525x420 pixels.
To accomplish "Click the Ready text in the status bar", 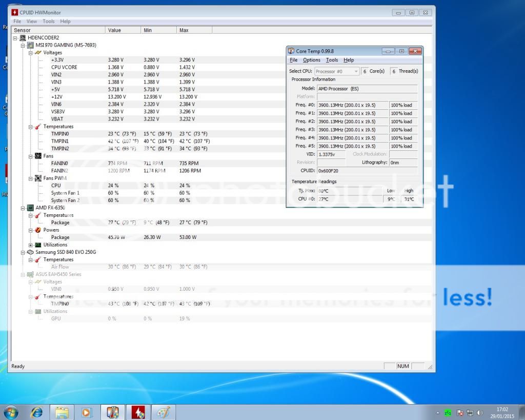I will coord(18,366).
